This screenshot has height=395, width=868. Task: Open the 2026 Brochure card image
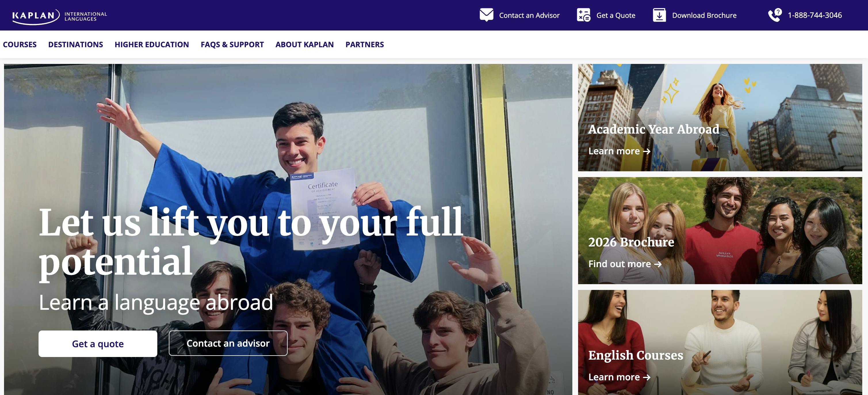pos(720,230)
